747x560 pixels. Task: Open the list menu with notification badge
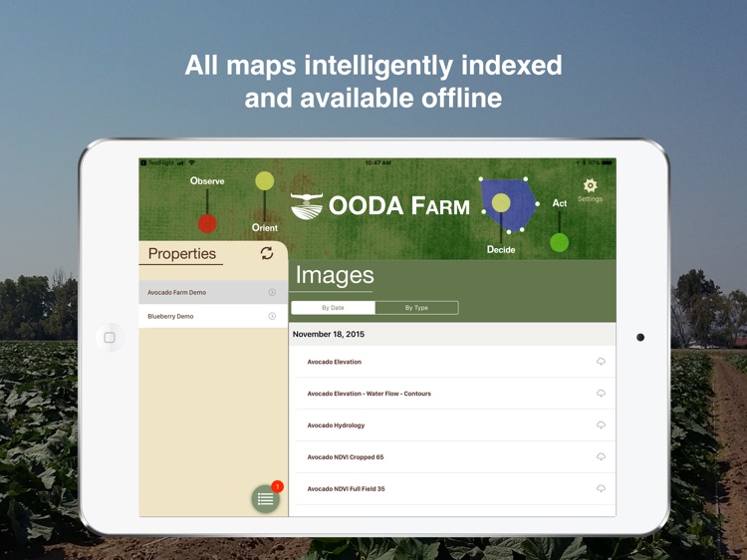click(265, 499)
